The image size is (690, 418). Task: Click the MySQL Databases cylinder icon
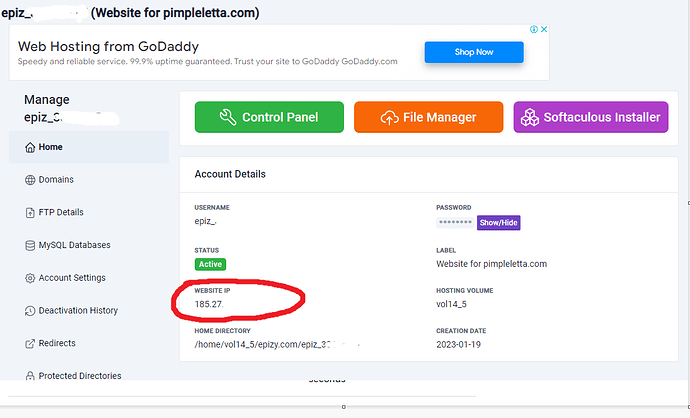29,245
